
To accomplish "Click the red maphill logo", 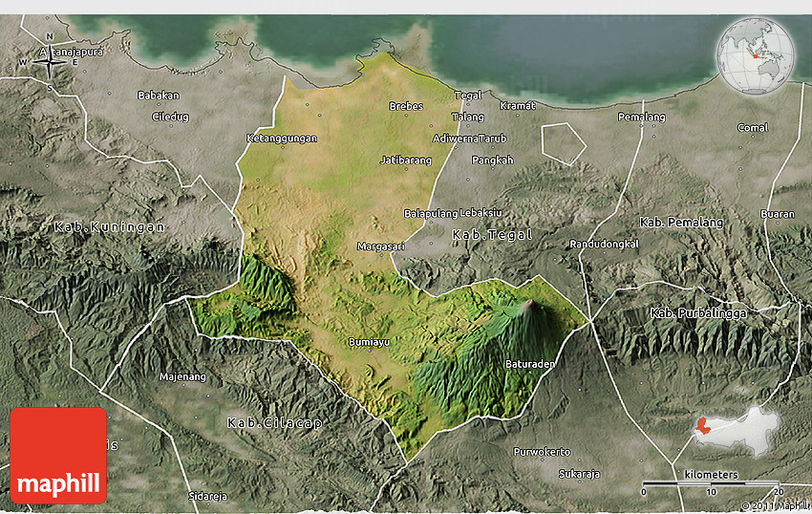I will tap(58, 456).
